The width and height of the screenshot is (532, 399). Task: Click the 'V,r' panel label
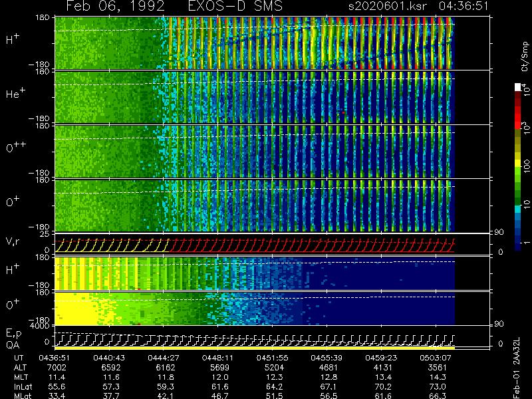[x=13, y=241]
